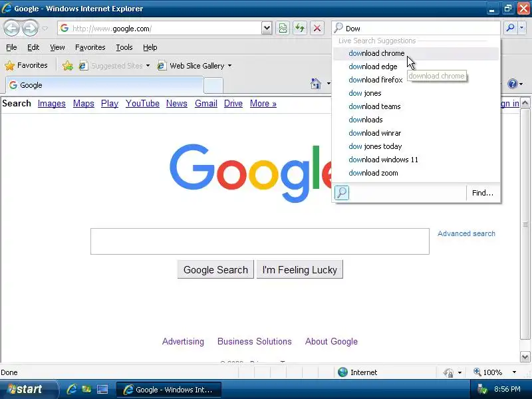The height and width of the screenshot is (399, 532).
Task: Click the Back navigation button
Action: tap(12, 28)
